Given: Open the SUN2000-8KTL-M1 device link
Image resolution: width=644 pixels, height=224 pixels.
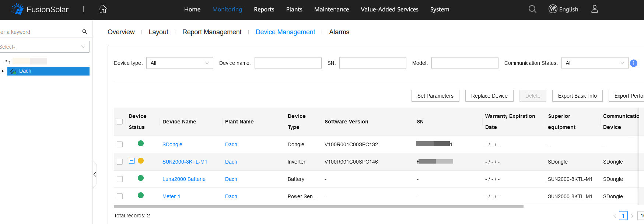Looking at the screenshot, I should [185, 162].
